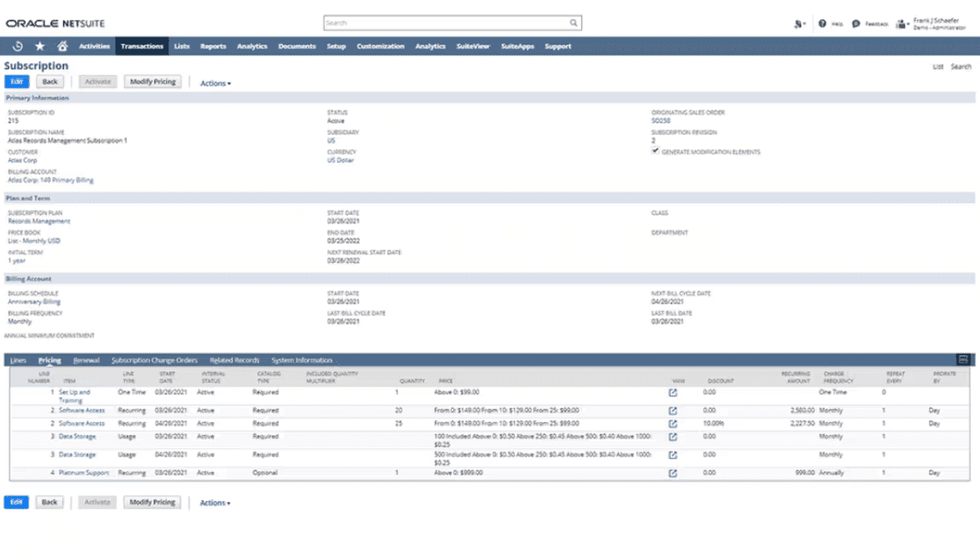
Task: Open the create-new icon dropdown beside Help
Action: click(x=800, y=24)
